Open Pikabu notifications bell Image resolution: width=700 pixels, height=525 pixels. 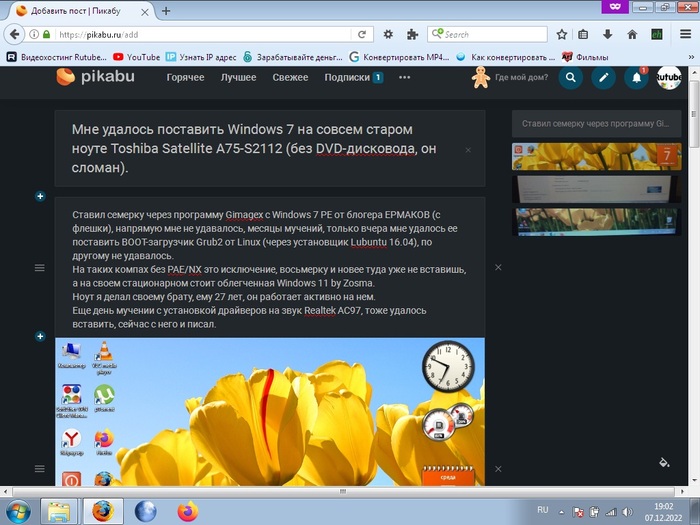tap(636, 77)
